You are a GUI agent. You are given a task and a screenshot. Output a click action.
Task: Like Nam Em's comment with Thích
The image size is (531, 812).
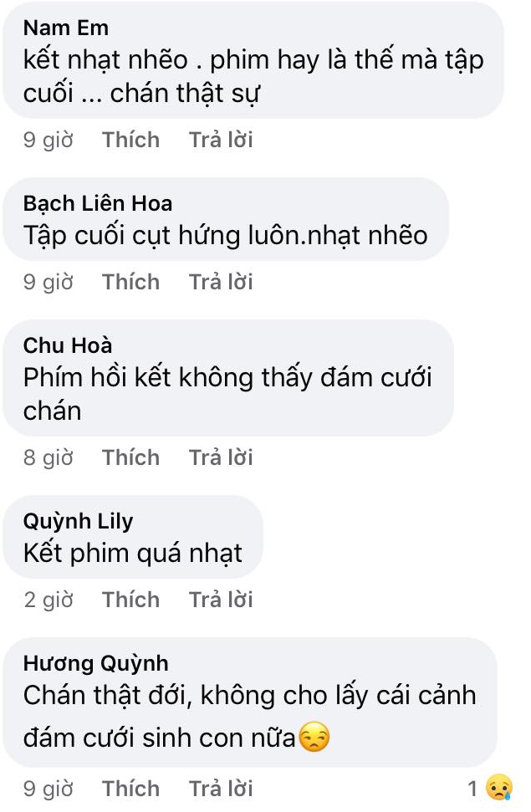pos(130,140)
